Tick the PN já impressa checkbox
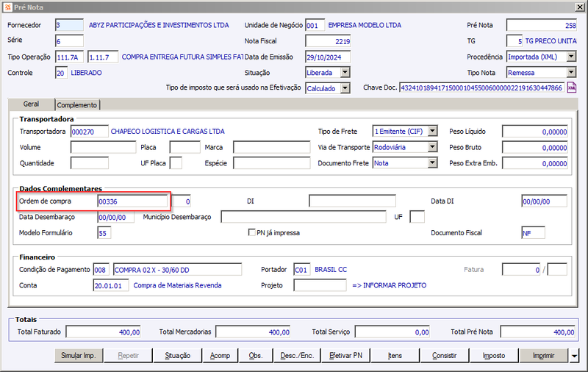Viewport: 588px width, 372px height. tap(251, 232)
